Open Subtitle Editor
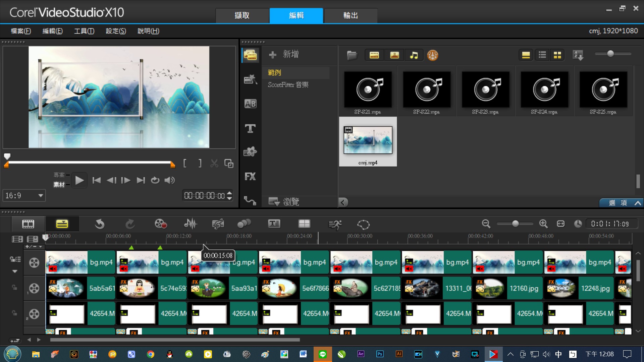This screenshot has height=362, width=644. pos(274,224)
